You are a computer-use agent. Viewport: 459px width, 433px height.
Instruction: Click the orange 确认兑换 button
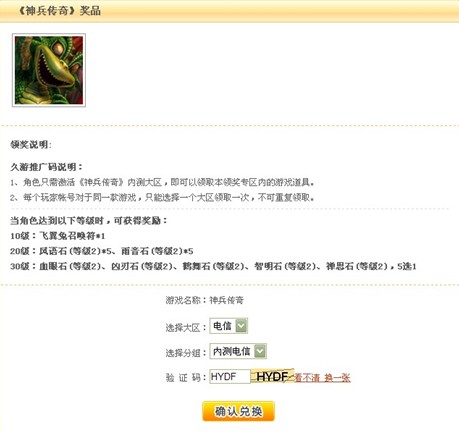(x=238, y=411)
